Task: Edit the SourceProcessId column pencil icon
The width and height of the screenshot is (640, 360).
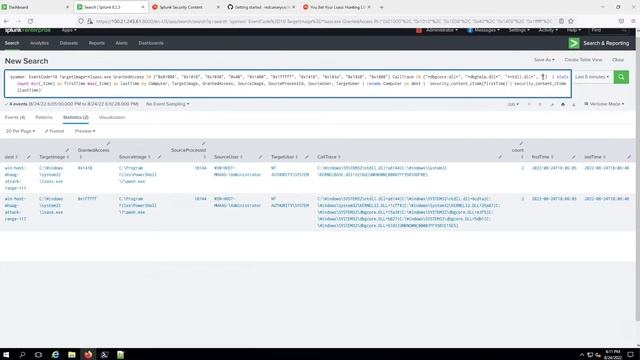Action: (x=203, y=144)
